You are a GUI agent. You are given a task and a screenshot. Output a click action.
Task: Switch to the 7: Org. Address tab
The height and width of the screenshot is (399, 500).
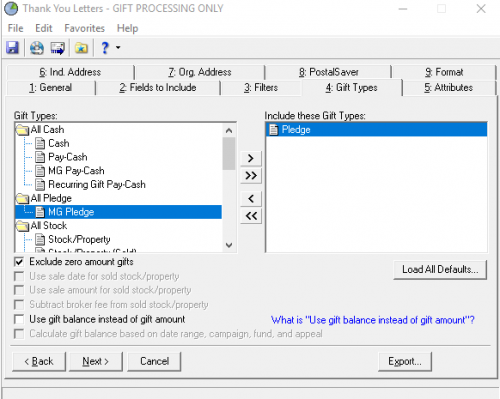tap(200, 72)
